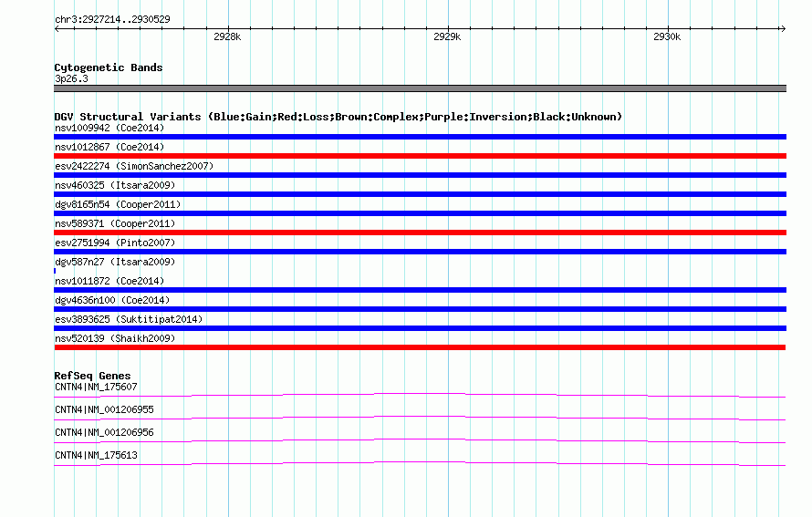Image resolution: width=812 pixels, height=517 pixels.
Task: Click the nsv589371 (Cooper2011) label
Action: point(115,223)
